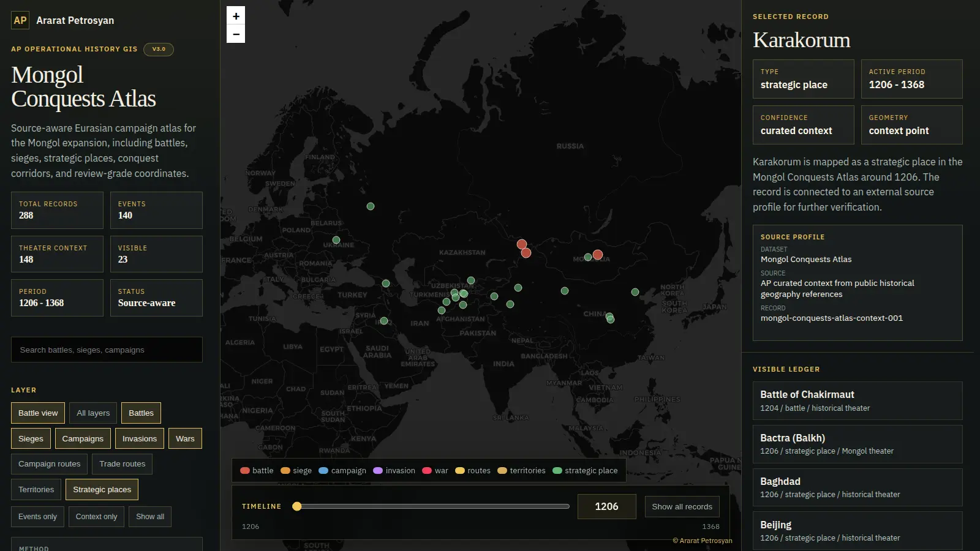
Task: Toggle the Trade routes layer
Action: click(x=123, y=464)
